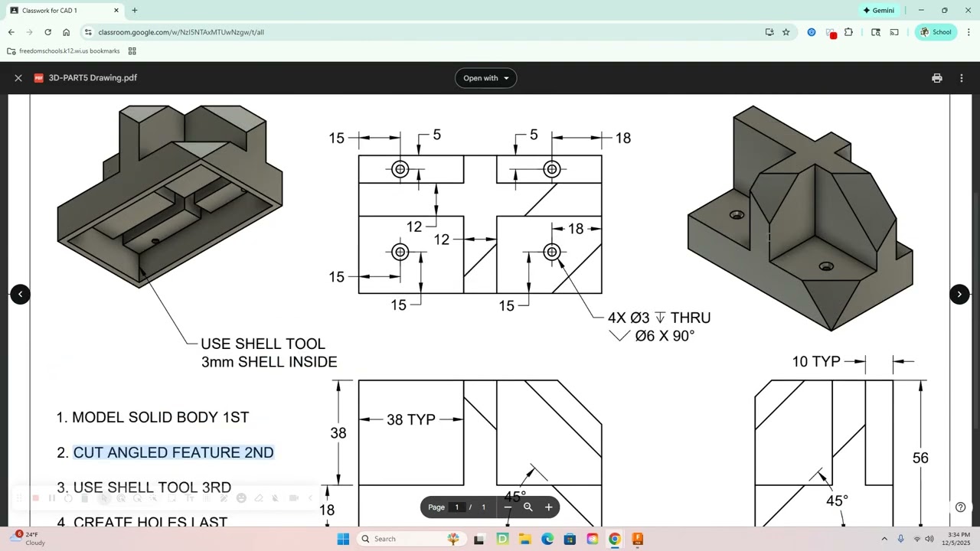Click the 'USE SHELL TOOL' note text
The image size is (980, 551).
pyautogui.click(x=263, y=344)
